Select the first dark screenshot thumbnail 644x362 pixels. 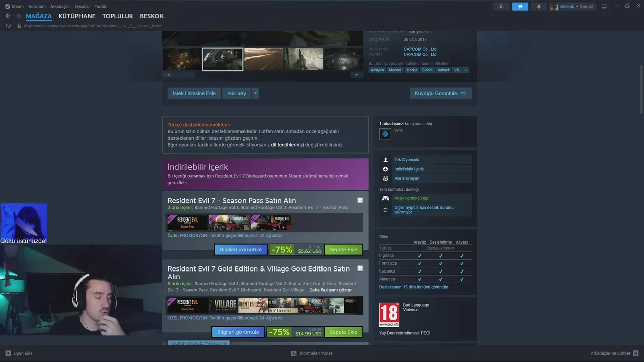pos(182,59)
